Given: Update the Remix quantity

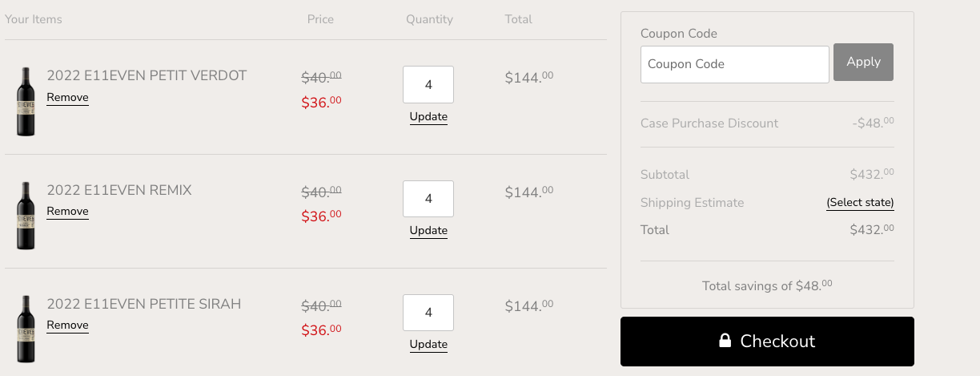Looking at the screenshot, I should pyautogui.click(x=428, y=231).
